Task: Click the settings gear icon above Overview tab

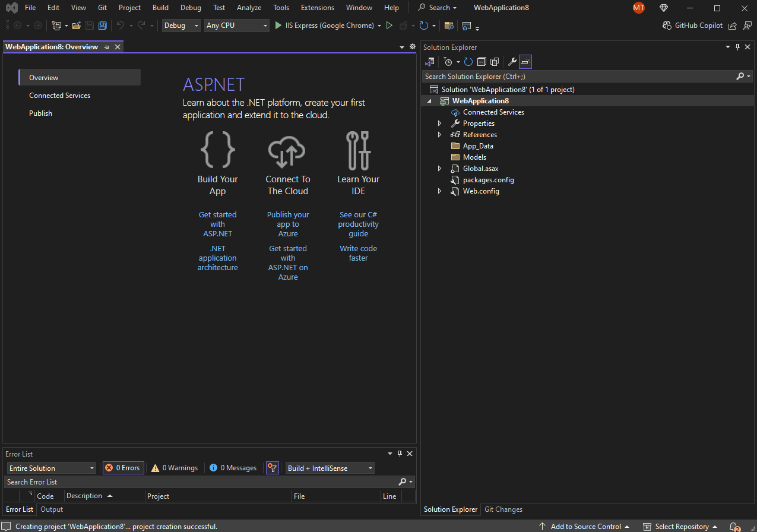Action: coord(413,46)
